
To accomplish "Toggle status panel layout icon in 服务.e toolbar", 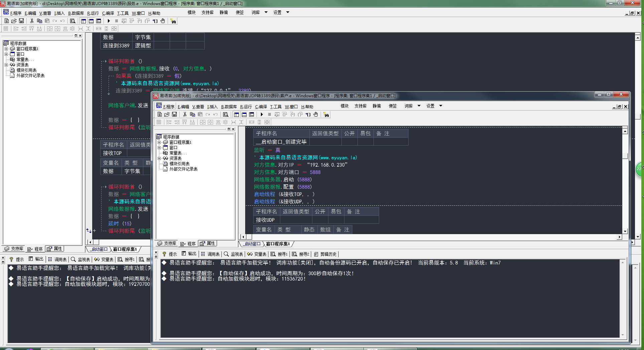I will pyautogui.click(x=91, y=21).
